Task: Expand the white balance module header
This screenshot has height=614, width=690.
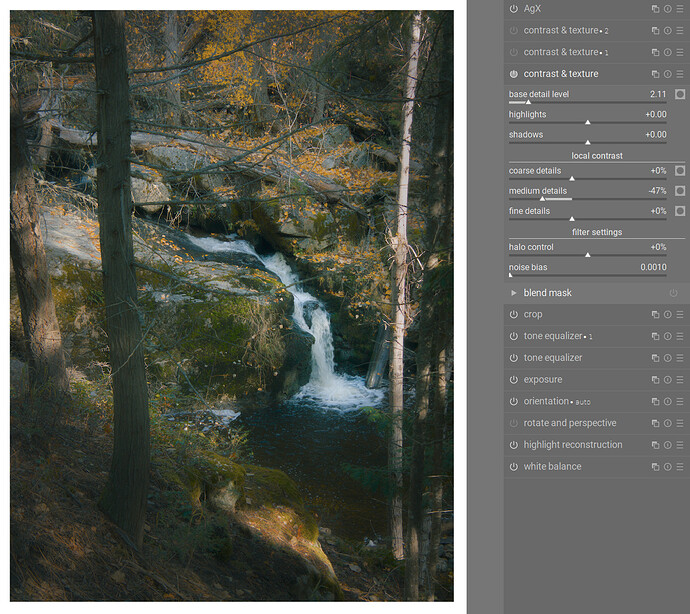Action: coord(552,467)
